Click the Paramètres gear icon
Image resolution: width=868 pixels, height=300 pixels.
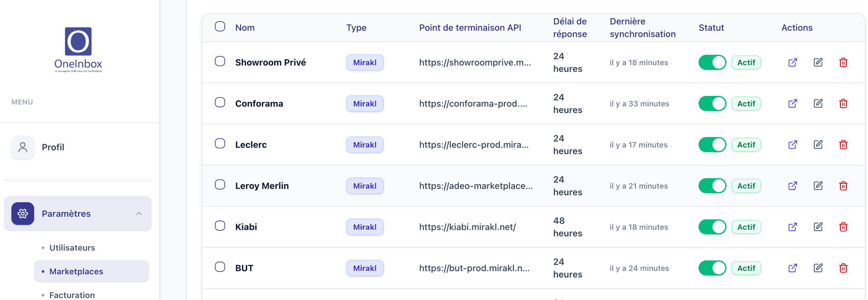pyautogui.click(x=23, y=214)
